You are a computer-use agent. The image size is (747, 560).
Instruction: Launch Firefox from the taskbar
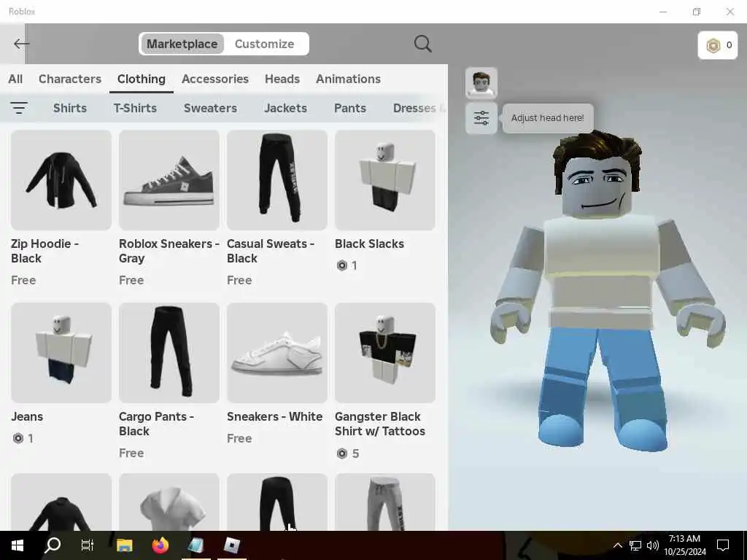(160, 545)
